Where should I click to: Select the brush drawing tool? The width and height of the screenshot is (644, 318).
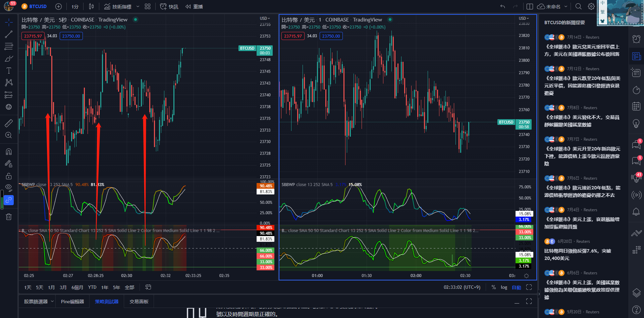[9, 58]
